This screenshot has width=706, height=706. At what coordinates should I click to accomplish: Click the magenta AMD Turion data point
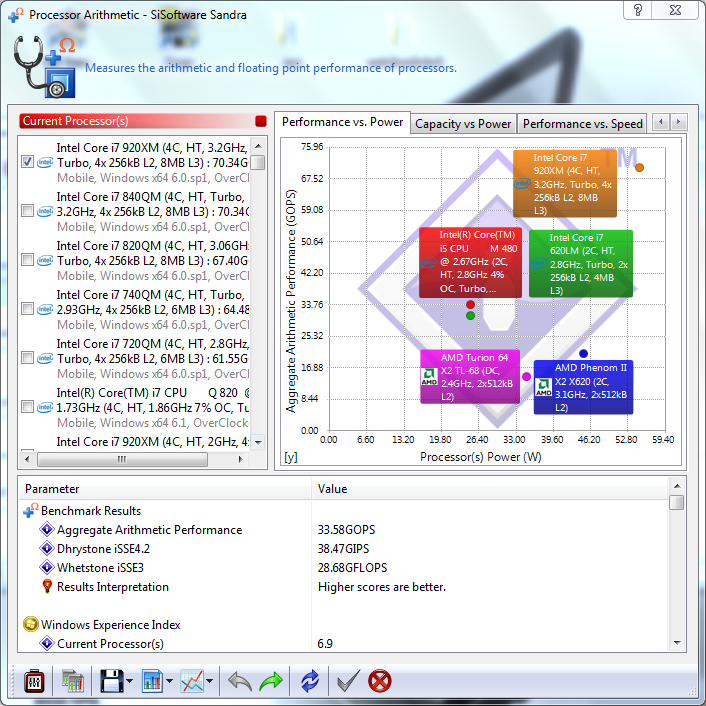pyautogui.click(x=526, y=376)
